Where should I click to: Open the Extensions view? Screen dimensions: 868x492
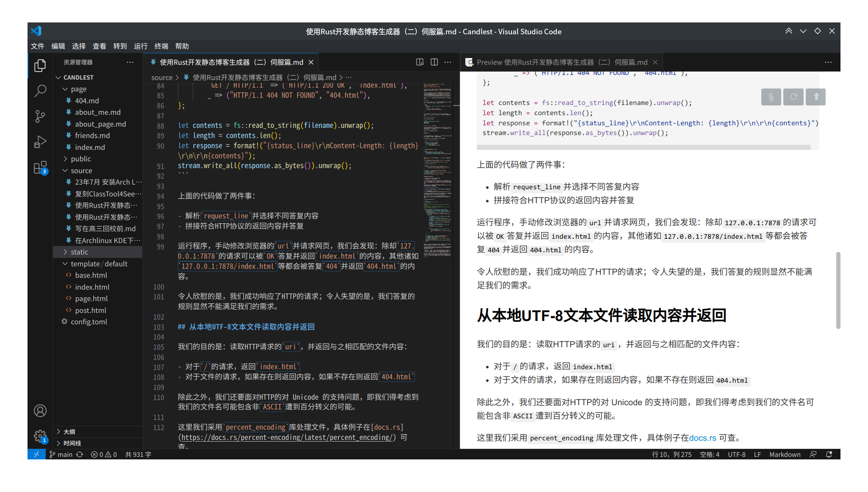[x=40, y=168]
